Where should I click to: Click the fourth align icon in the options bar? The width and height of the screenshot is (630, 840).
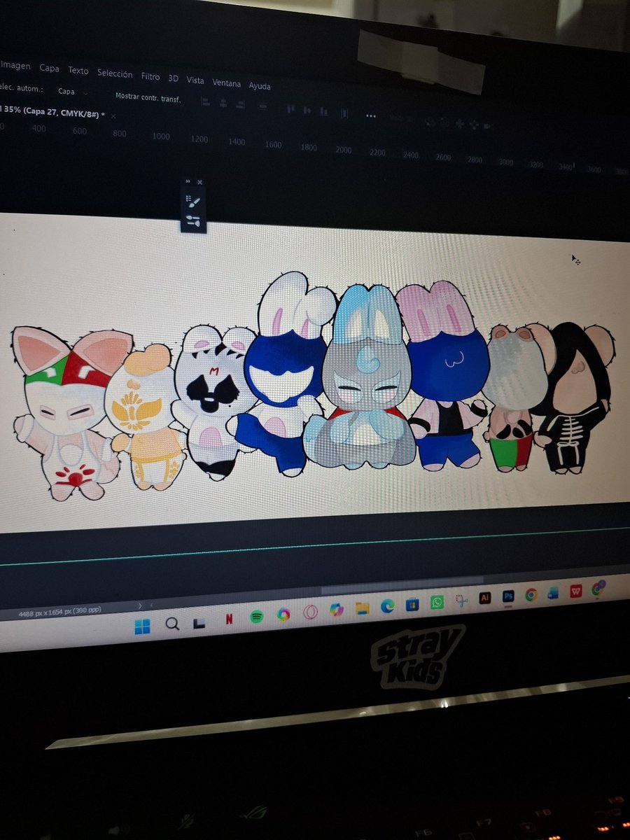click(x=262, y=106)
